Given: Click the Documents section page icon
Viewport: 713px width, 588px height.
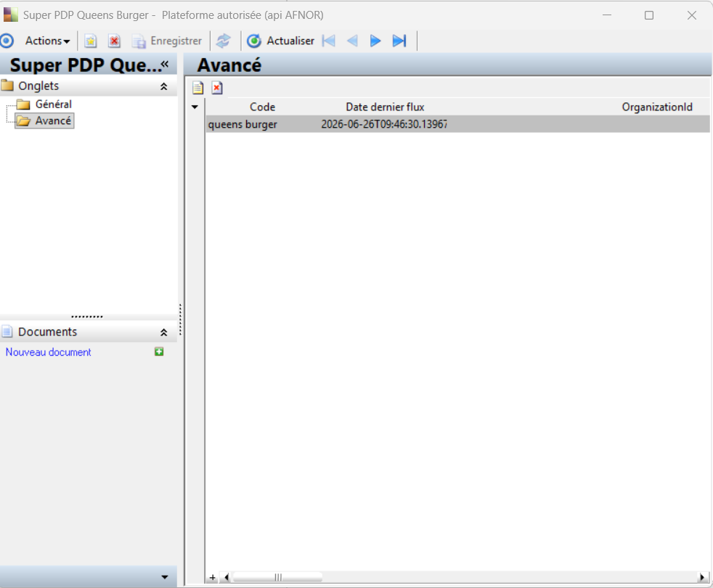Looking at the screenshot, I should 7,332.
